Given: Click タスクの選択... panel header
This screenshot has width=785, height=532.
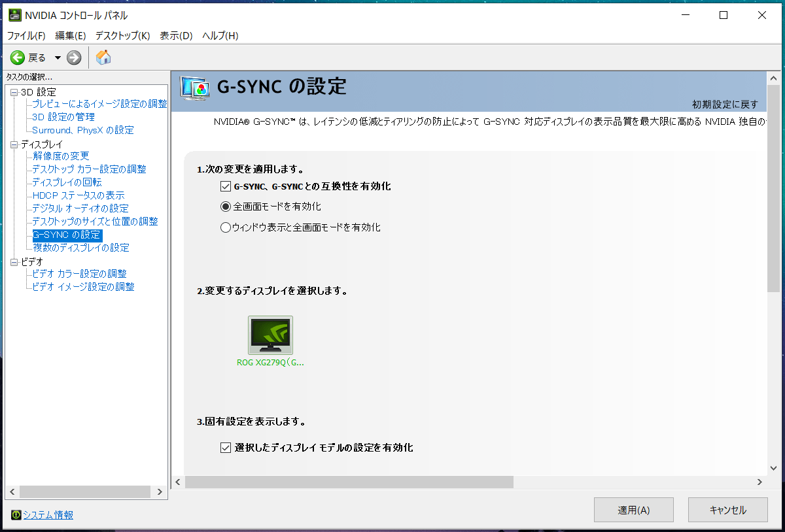Looking at the screenshot, I should click(x=29, y=77).
